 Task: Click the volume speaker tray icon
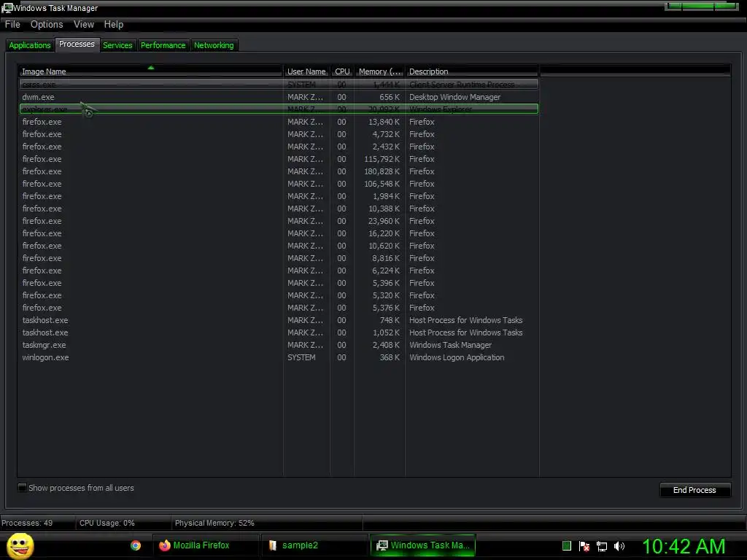pyautogui.click(x=619, y=546)
